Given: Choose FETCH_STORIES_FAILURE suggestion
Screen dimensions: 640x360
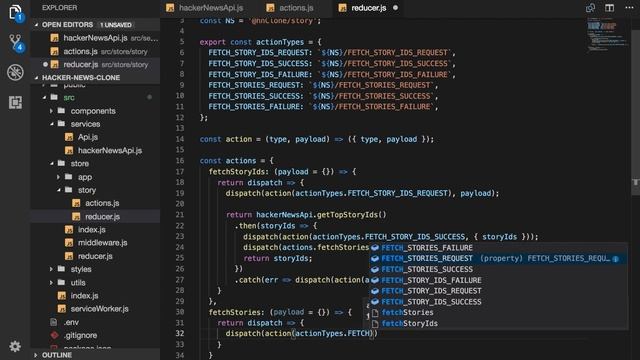Looking at the screenshot, I should tap(498, 248).
